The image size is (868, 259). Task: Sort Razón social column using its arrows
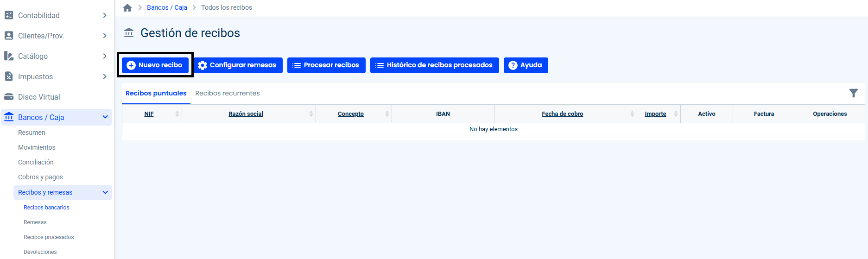(x=311, y=114)
